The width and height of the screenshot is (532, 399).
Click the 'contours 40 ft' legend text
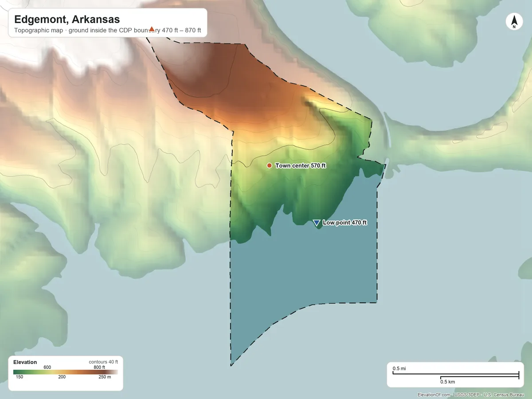pyautogui.click(x=103, y=362)
